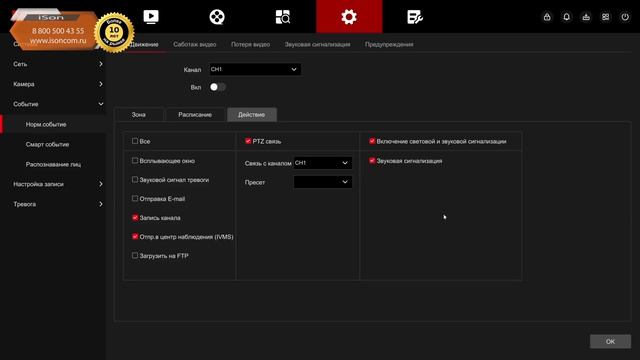
Task: Switch to the Саботаж видео tab
Action: point(195,44)
